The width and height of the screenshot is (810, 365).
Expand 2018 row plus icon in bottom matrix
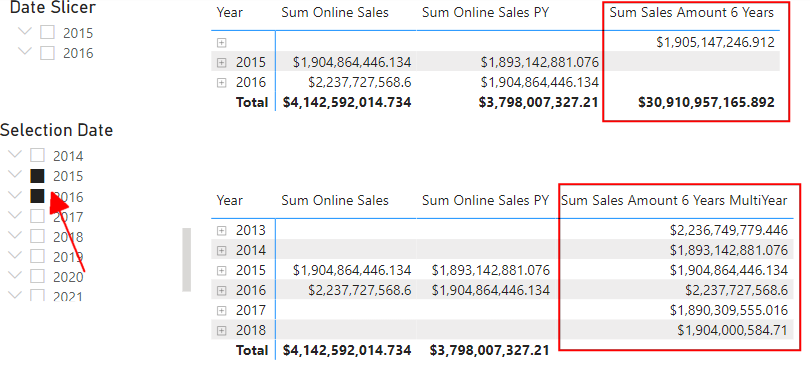222,330
